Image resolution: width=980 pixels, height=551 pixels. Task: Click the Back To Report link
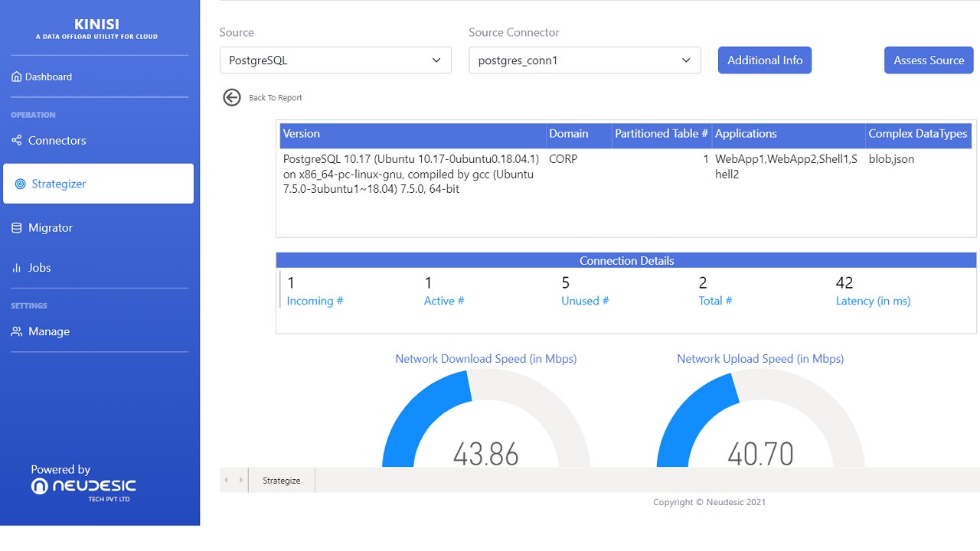(276, 98)
